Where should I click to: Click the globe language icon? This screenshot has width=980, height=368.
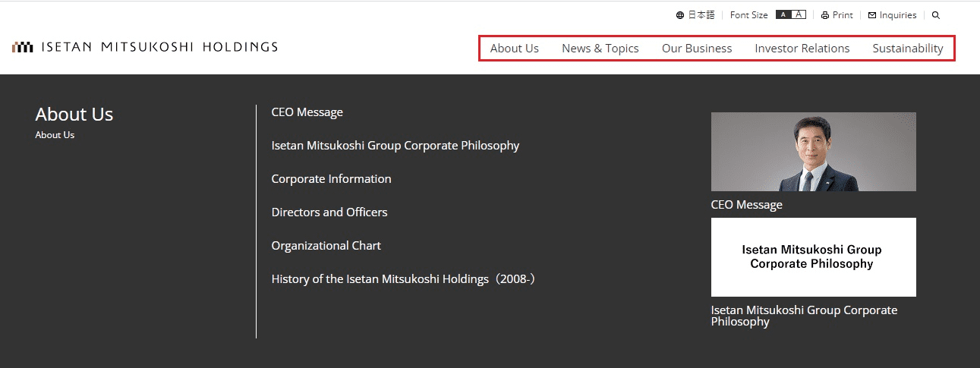(680, 15)
